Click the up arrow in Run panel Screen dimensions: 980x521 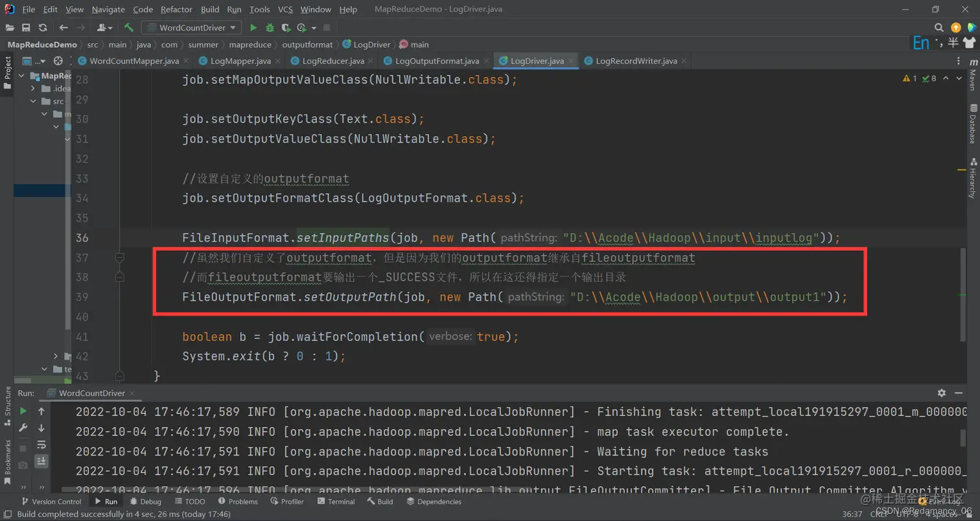point(41,411)
